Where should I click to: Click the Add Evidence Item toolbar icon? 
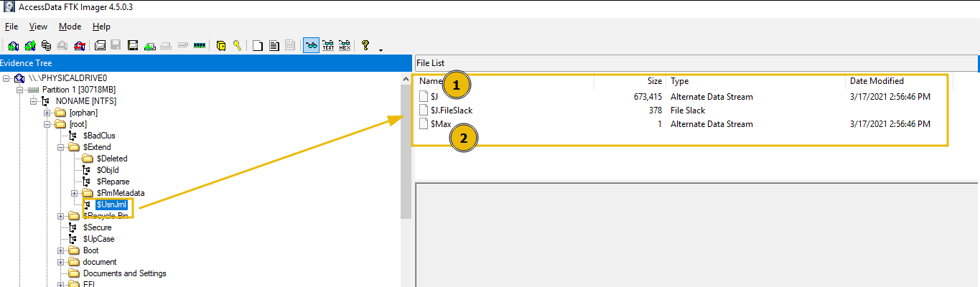[13, 45]
